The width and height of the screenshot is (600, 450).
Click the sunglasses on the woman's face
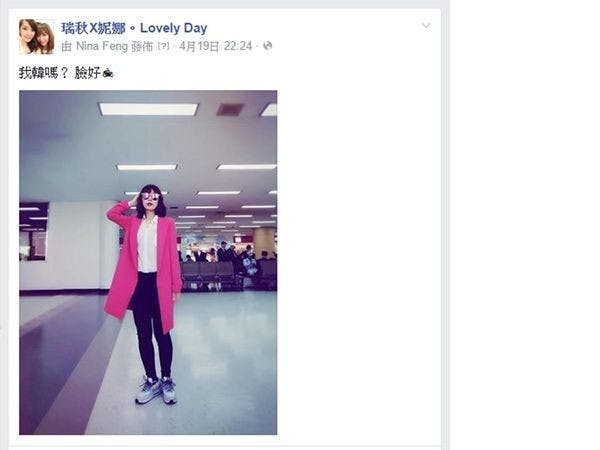151,196
